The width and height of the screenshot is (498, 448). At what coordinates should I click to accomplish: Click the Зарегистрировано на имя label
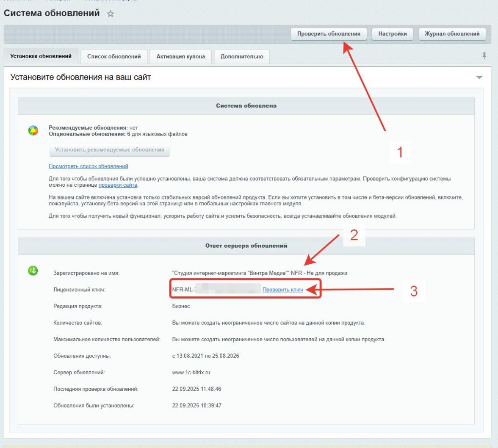pos(86,273)
